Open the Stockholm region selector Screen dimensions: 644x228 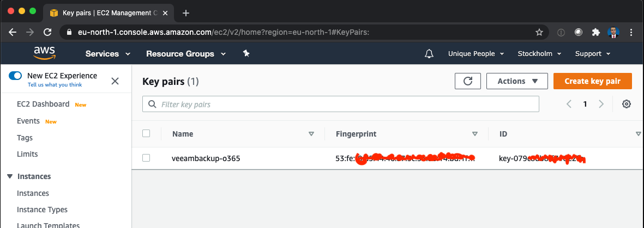[540, 54]
